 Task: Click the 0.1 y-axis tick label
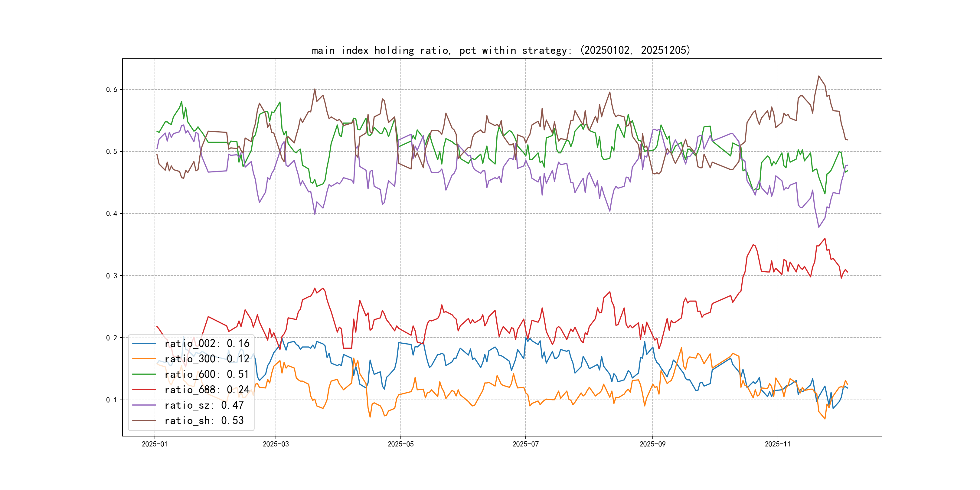(x=112, y=400)
